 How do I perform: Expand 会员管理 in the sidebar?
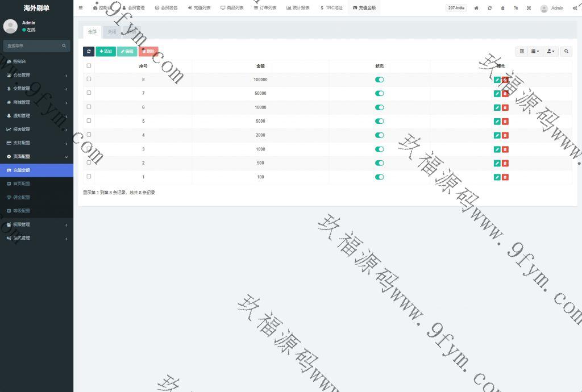tap(36, 75)
